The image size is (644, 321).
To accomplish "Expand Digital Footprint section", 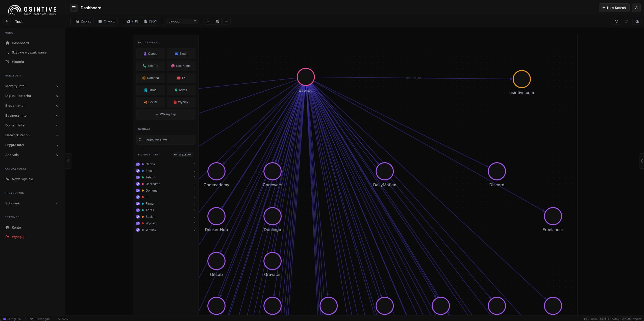I will coord(32,96).
